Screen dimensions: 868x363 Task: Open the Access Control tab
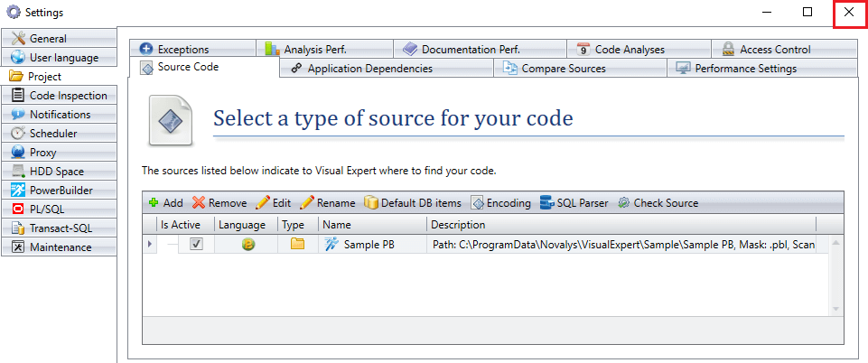(x=774, y=50)
